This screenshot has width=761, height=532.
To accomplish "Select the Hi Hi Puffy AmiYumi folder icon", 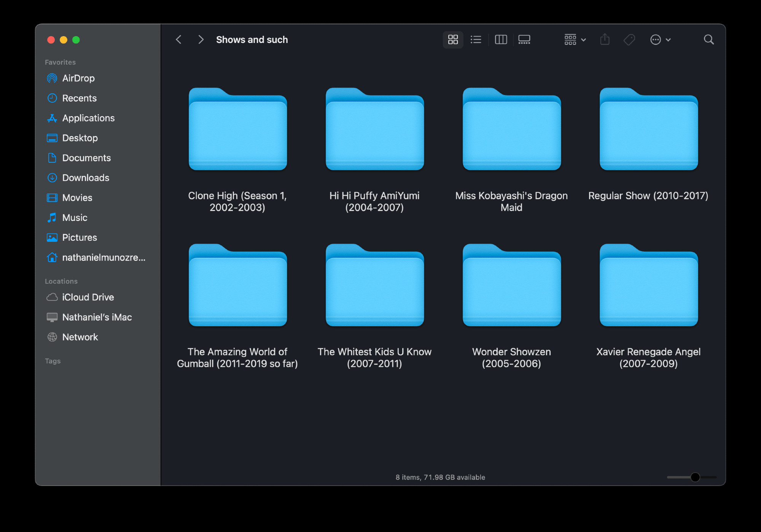I will coord(375,129).
